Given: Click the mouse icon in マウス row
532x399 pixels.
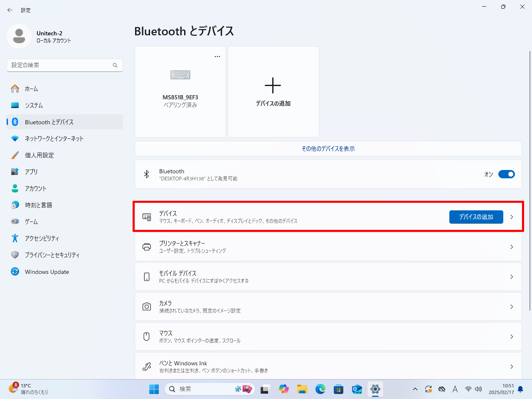Looking at the screenshot, I should coord(146,337).
